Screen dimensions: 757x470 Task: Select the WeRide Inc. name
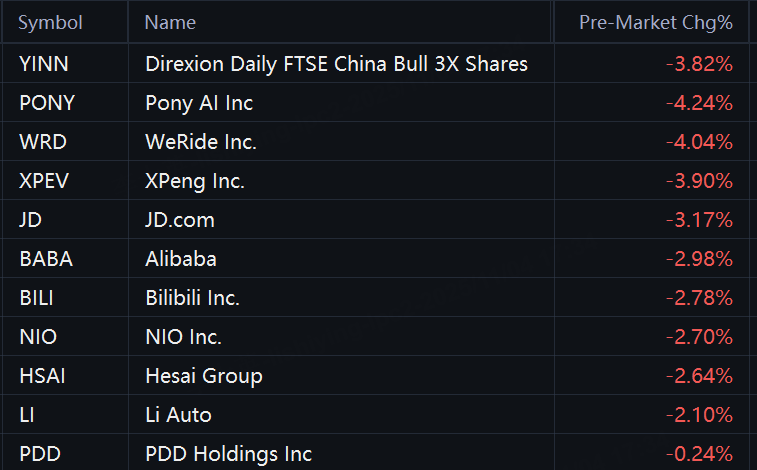(201, 142)
